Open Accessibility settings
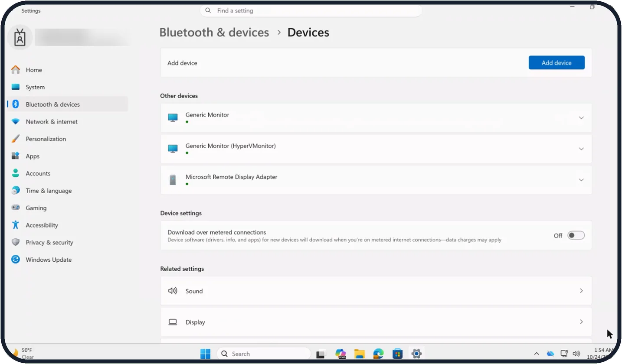 67,225
